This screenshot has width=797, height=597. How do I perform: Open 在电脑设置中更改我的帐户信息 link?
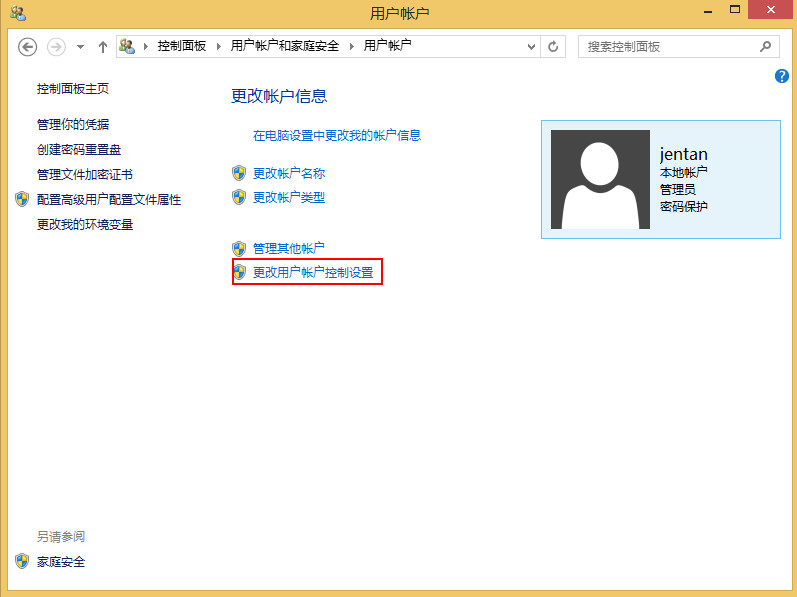pos(336,135)
